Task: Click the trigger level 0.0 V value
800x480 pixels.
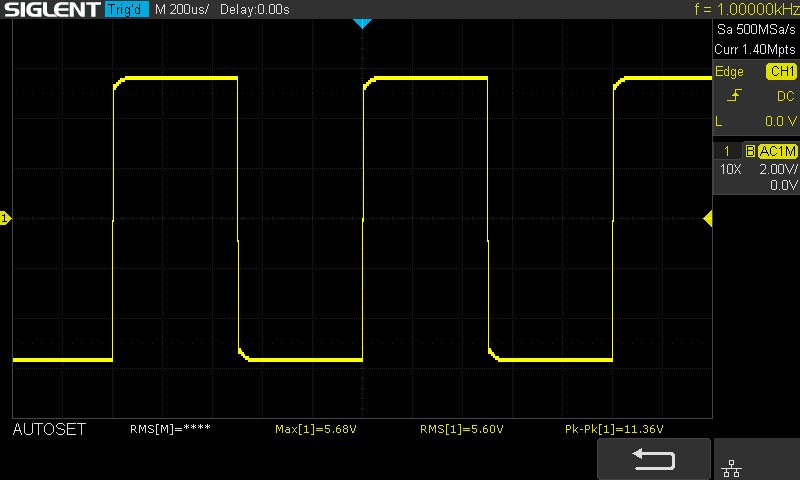Action: [781, 121]
